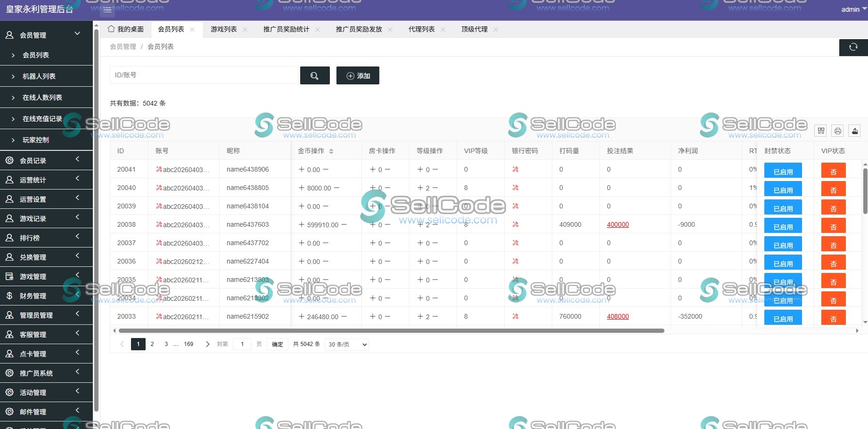Toggle VIP状态 via the 否 button for ID 20040
This screenshot has width=868, height=429.
coord(833,189)
